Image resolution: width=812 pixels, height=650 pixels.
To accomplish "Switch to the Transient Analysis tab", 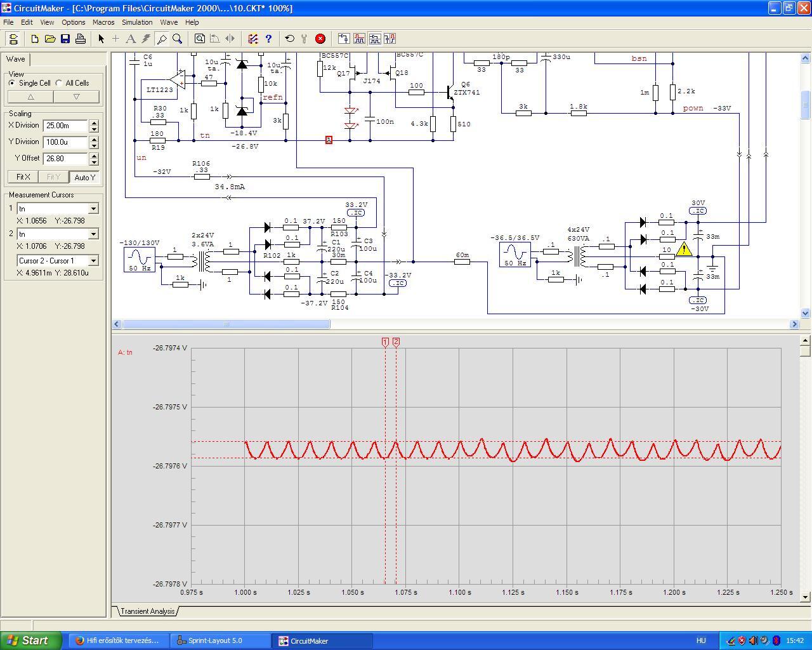I will (147, 611).
